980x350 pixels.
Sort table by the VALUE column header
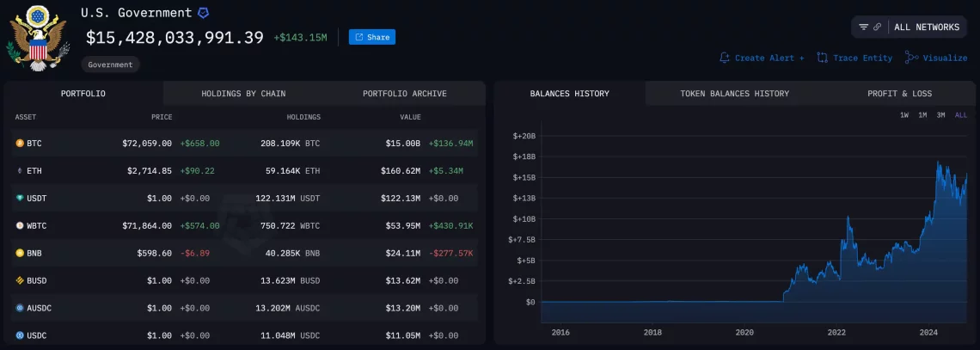click(x=410, y=117)
